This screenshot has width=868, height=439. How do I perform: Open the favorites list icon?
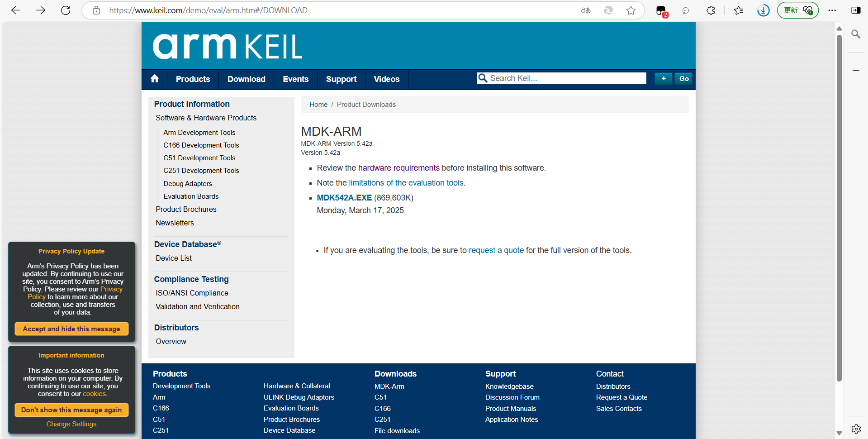(739, 10)
